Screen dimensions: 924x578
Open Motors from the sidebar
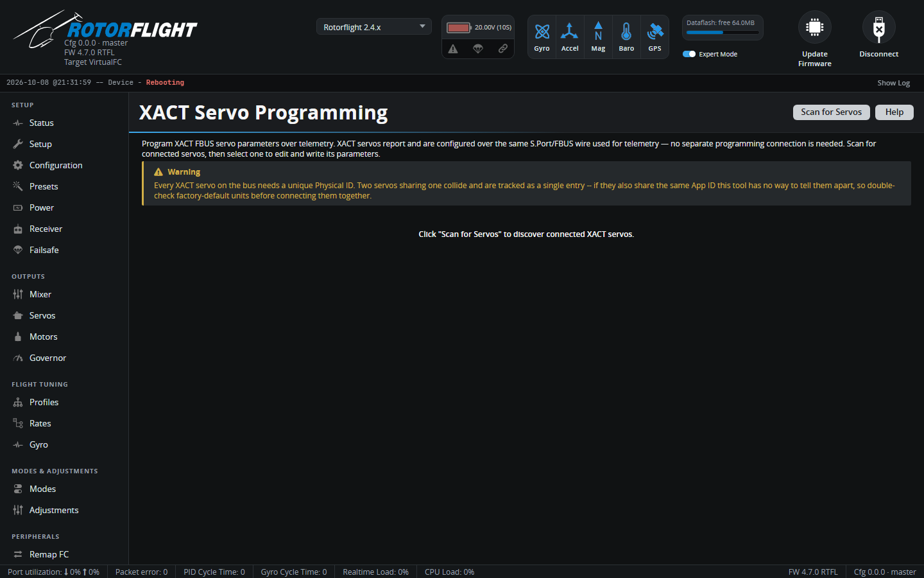[64, 337]
